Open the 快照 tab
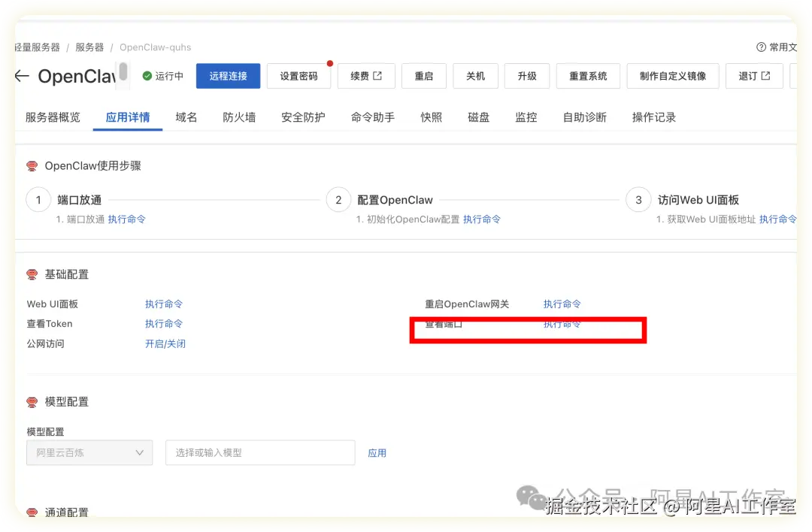812x532 pixels. pyautogui.click(x=432, y=117)
